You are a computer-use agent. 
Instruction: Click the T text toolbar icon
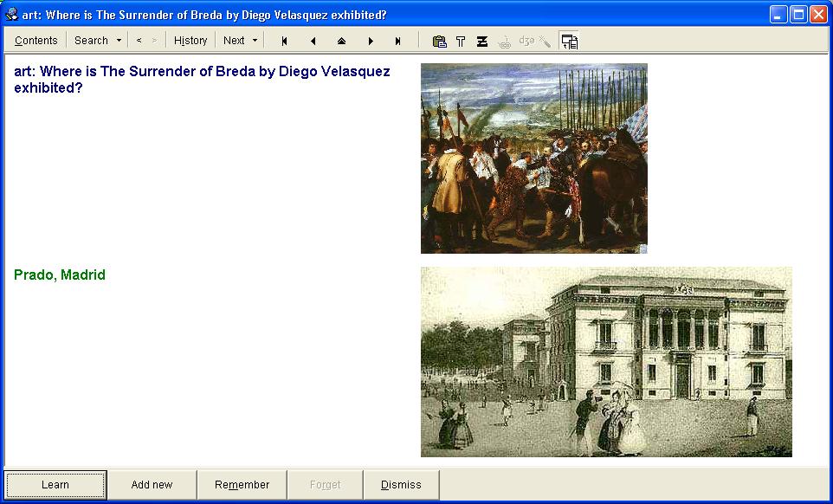tap(461, 41)
